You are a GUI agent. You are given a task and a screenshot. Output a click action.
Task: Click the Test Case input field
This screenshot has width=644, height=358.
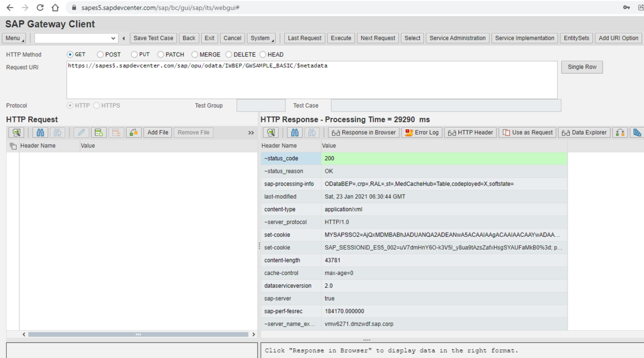tap(446, 106)
